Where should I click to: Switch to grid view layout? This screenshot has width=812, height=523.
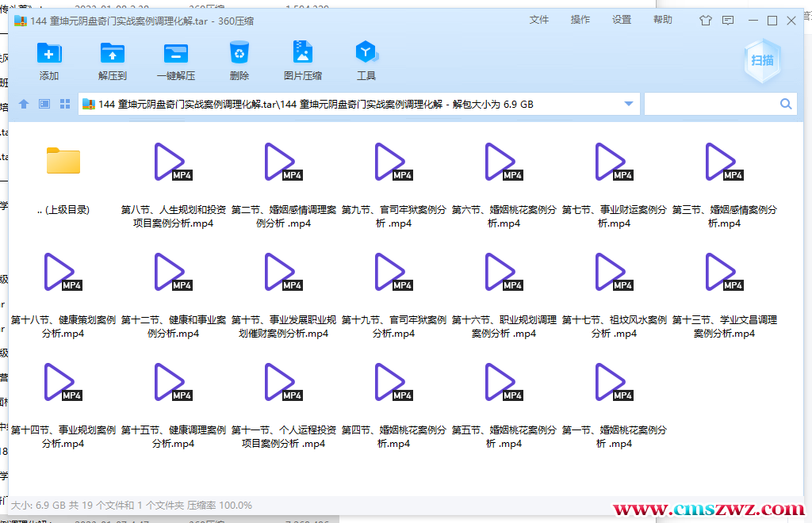point(64,104)
